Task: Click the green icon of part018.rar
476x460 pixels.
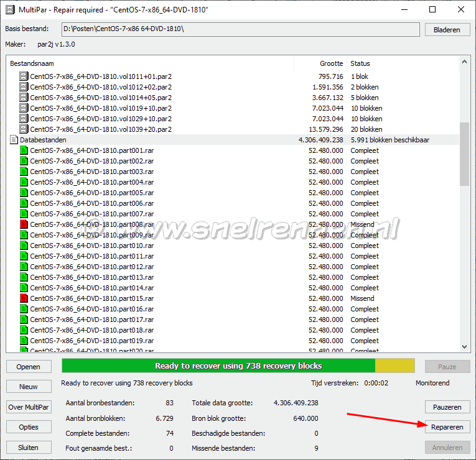Action: coord(24,330)
